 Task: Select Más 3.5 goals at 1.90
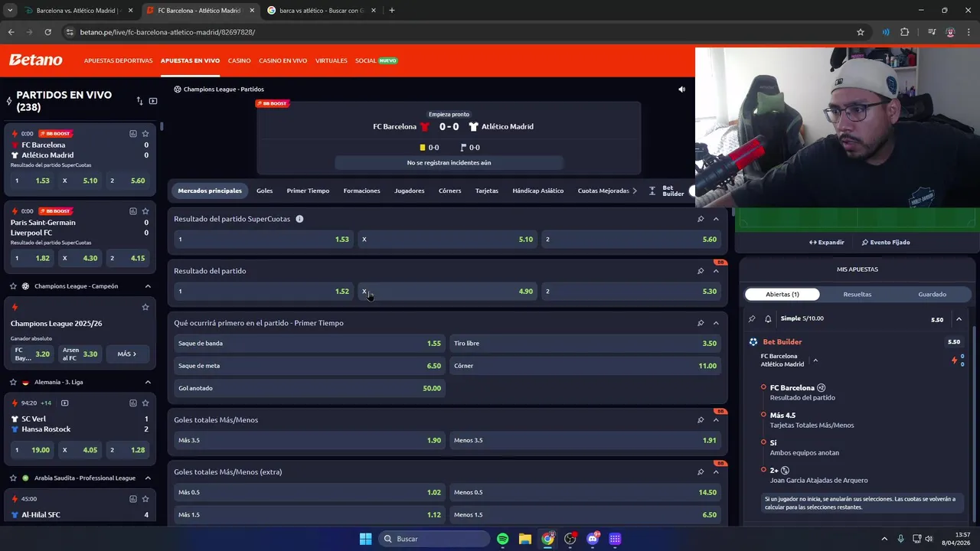point(309,440)
